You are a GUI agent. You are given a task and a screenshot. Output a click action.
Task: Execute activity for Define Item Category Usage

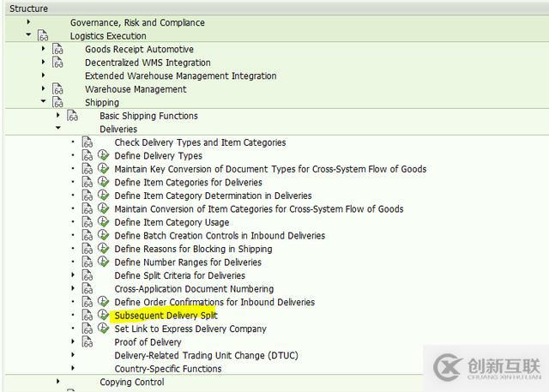pyautogui.click(x=103, y=221)
